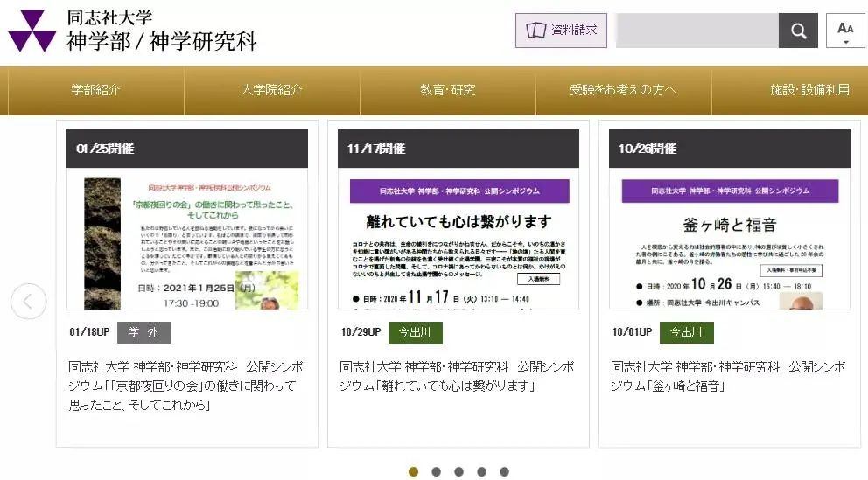Open the font size AA dropdown
The image size is (868, 480).
pos(844,31)
